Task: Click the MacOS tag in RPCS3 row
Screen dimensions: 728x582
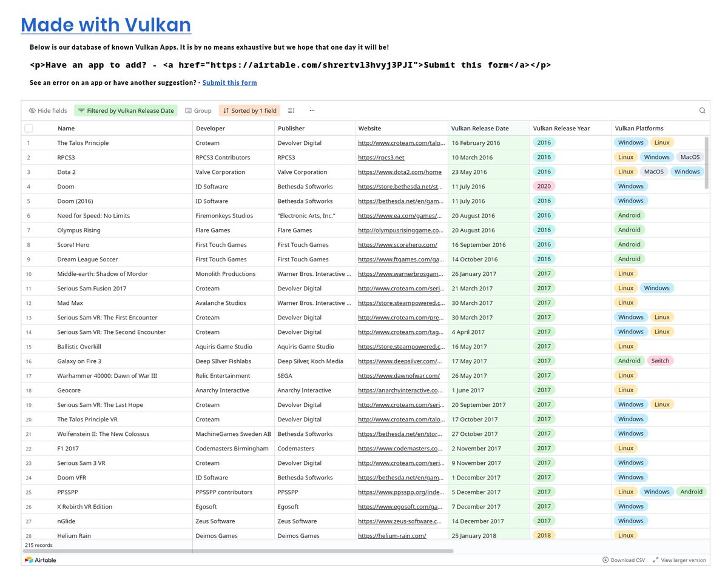Action: pyautogui.click(x=690, y=157)
